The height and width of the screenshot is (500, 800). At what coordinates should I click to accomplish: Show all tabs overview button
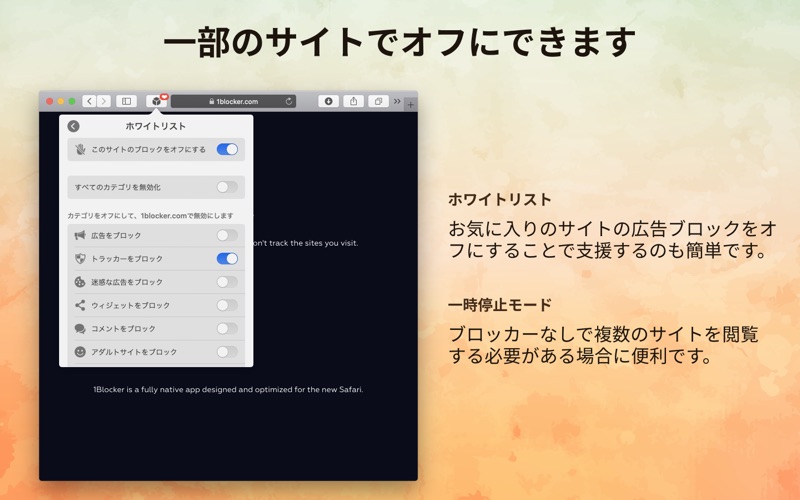[x=379, y=101]
